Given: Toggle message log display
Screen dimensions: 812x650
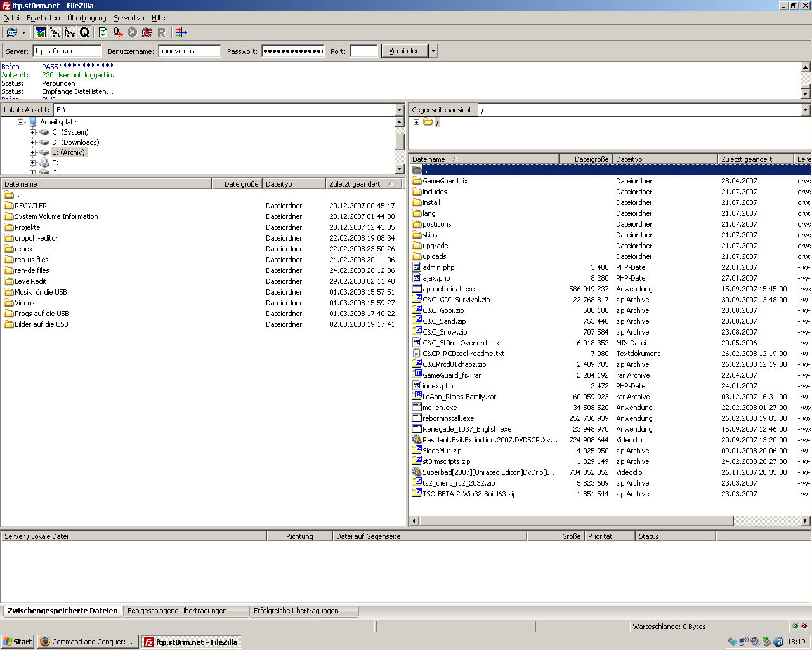Looking at the screenshot, I should 41,32.
